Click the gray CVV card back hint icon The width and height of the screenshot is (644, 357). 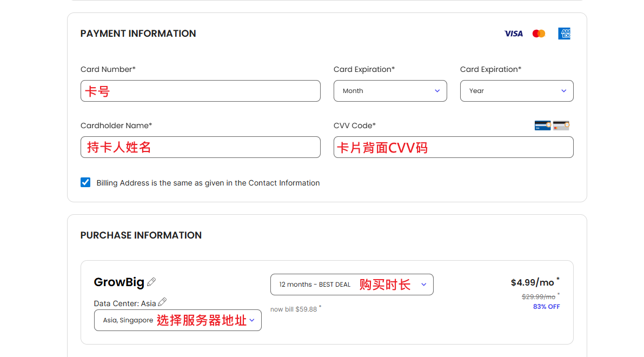[x=561, y=125]
